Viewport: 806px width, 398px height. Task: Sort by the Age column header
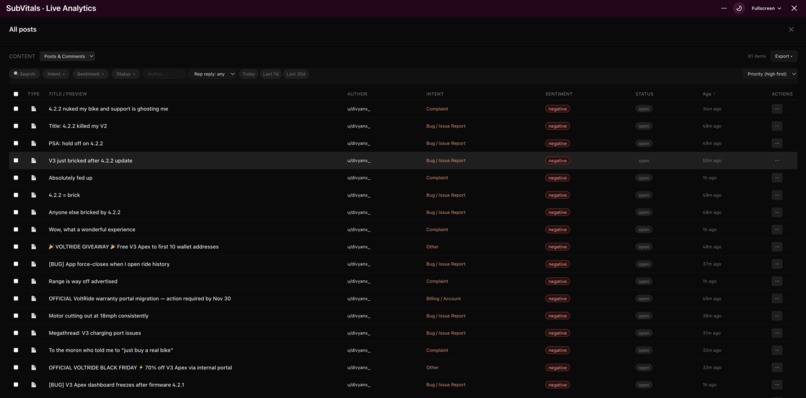708,94
